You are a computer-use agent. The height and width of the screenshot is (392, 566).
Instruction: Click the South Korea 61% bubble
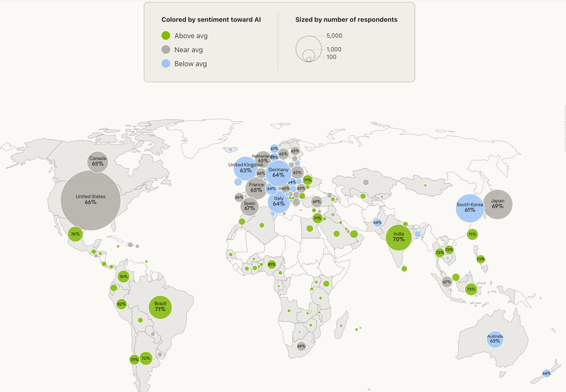pos(470,208)
